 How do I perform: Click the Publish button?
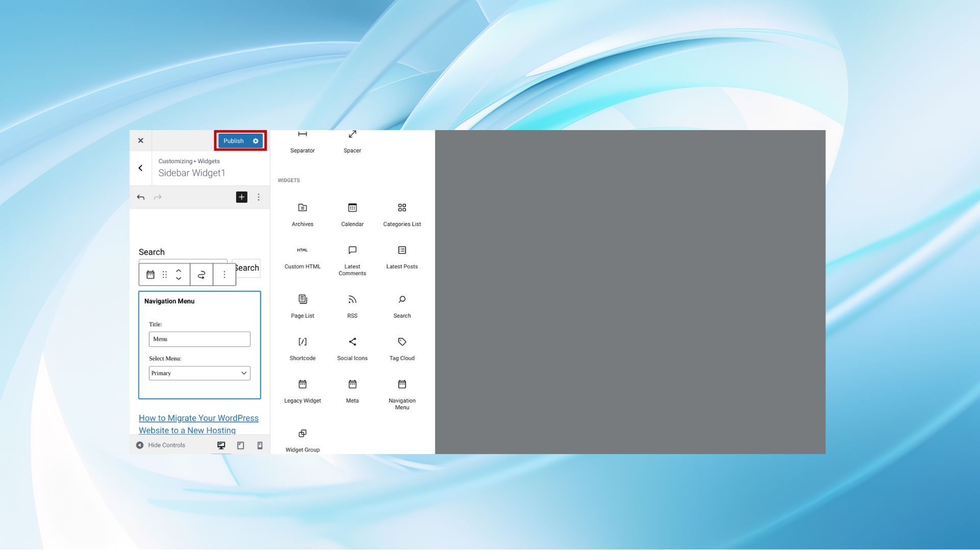[233, 141]
